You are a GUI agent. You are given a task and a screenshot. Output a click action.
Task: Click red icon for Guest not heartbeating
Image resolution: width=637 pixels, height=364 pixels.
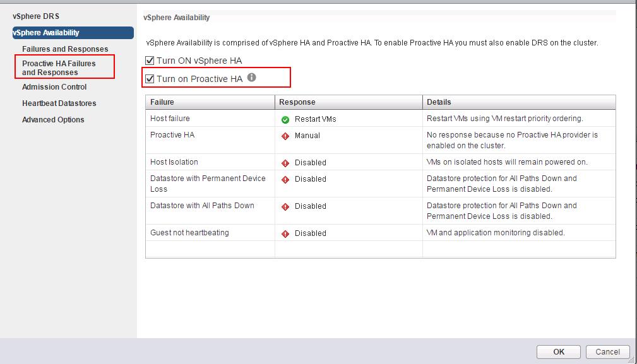285,233
